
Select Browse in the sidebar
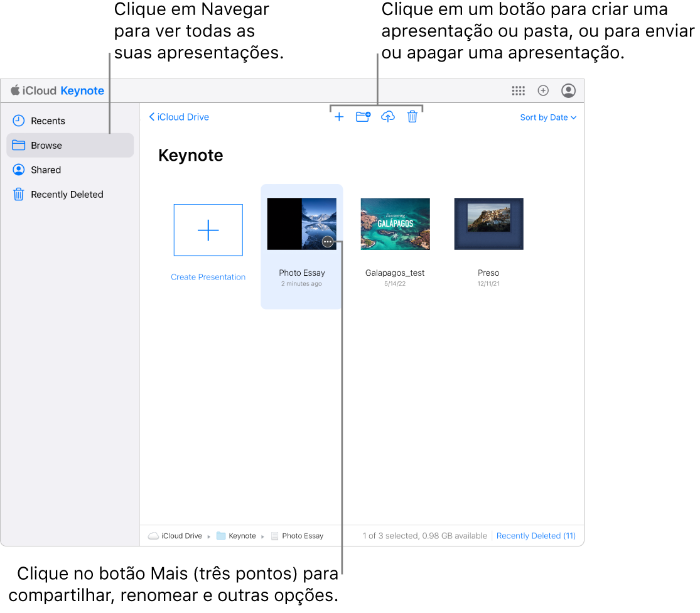(70, 146)
